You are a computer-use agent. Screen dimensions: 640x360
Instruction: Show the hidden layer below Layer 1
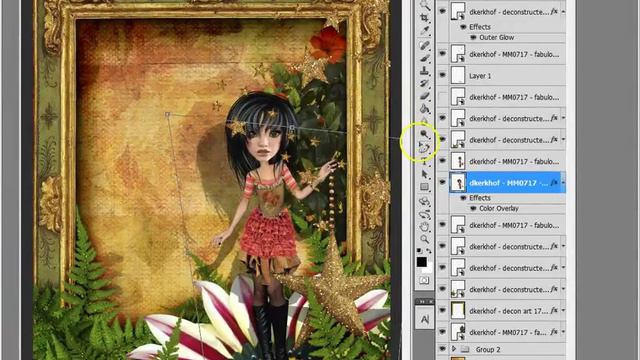pyautogui.click(x=442, y=97)
